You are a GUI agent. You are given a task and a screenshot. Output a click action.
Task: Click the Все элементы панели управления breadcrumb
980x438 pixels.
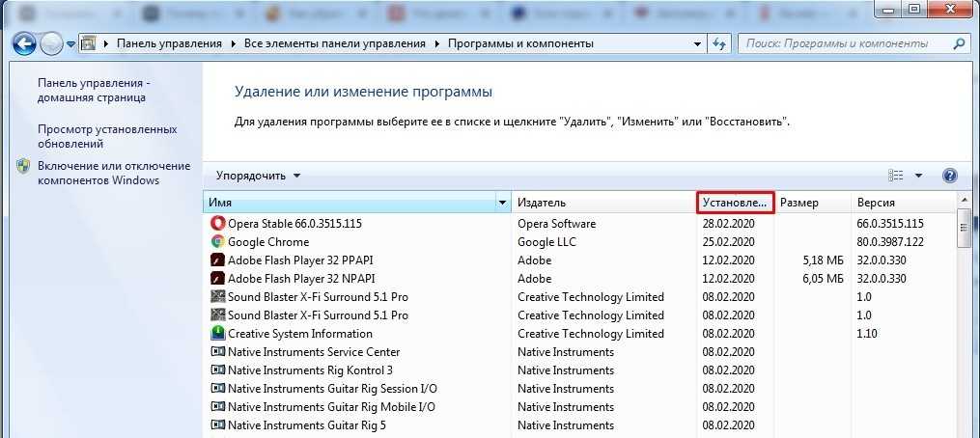pyautogui.click(x=336, y=43)
